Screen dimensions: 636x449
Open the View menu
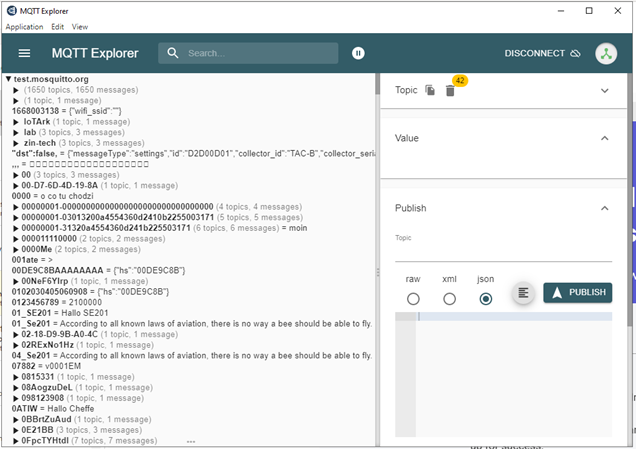pyautogui.click(x=80, y=27)
